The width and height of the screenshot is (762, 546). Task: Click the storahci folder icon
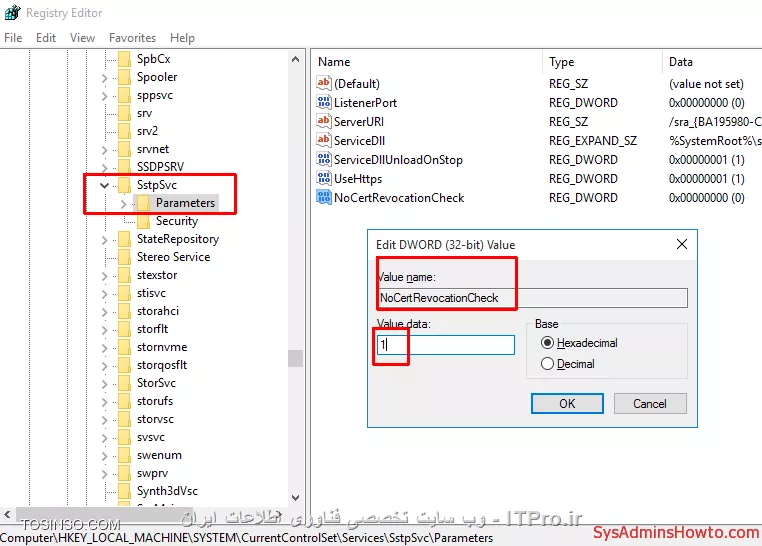pyautogui.click(x=125, y=311)
